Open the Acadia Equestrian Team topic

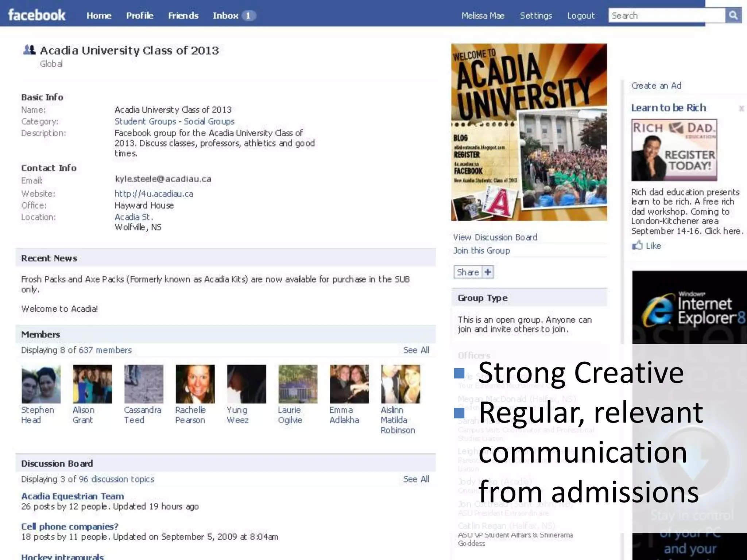[73, 496]
